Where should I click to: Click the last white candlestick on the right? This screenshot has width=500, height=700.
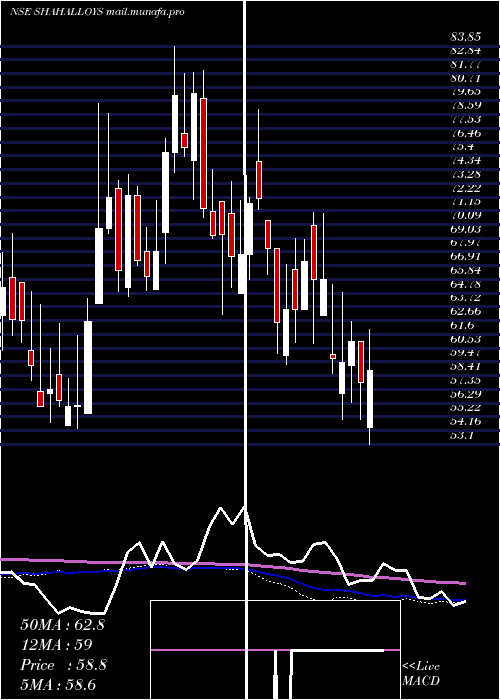pos(370,399)
